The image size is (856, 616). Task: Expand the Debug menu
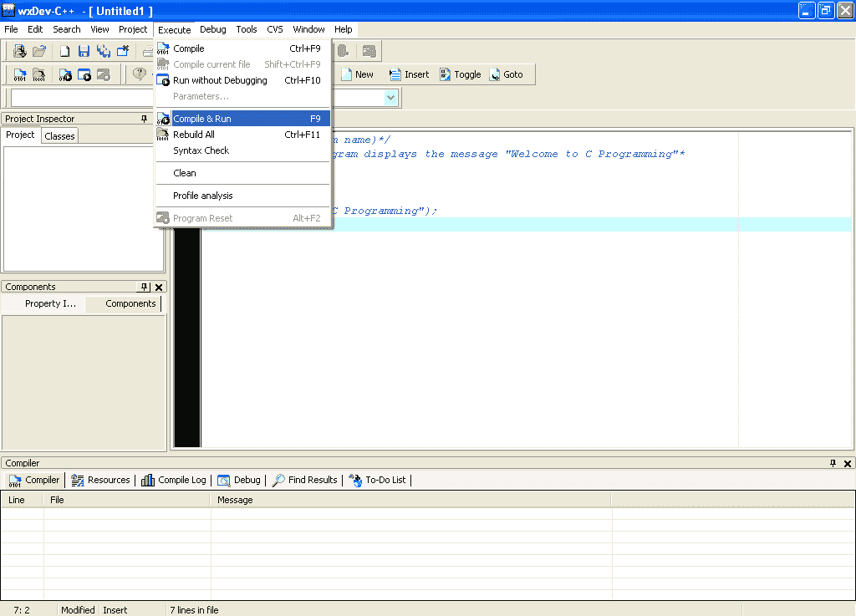click(x=213, y=29)
